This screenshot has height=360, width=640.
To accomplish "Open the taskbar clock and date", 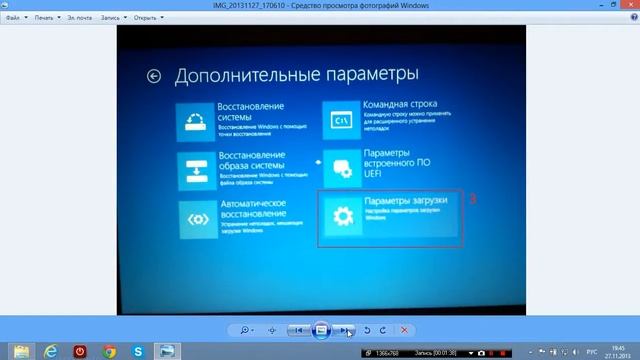I will 618,352.
